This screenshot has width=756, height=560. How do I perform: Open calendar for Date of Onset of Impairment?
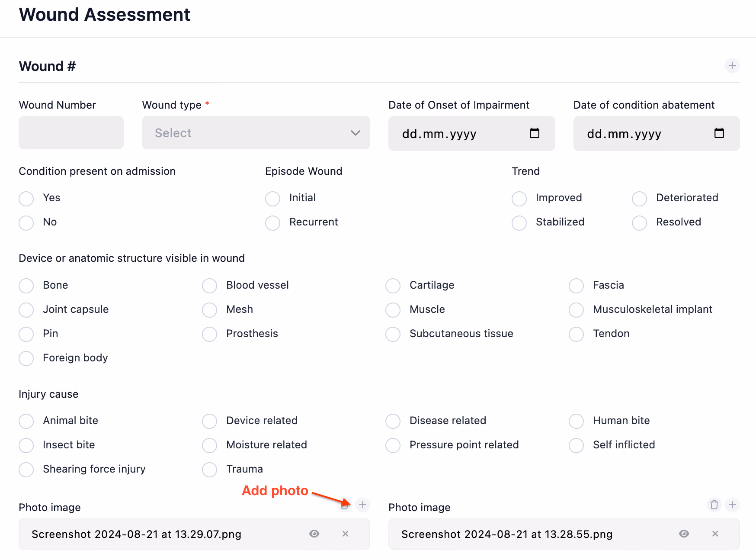click(535, 133)
